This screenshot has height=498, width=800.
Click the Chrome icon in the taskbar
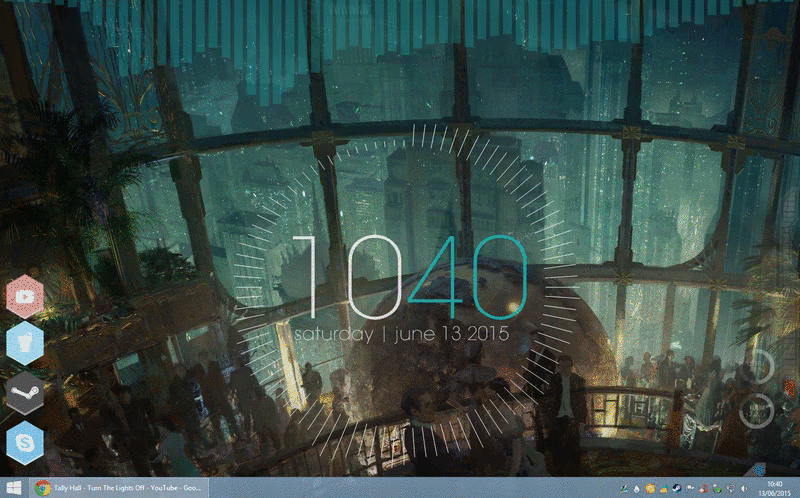[x=43, y=488]
